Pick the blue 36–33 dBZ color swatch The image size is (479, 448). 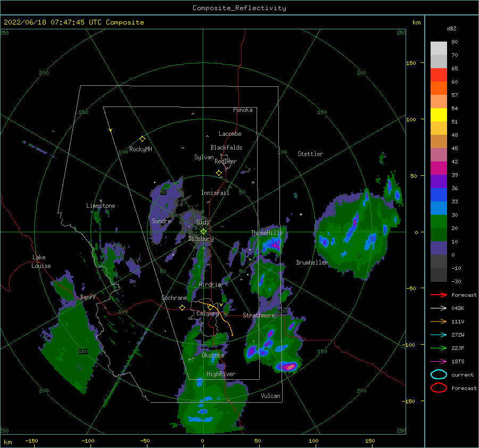click(439, 195)
